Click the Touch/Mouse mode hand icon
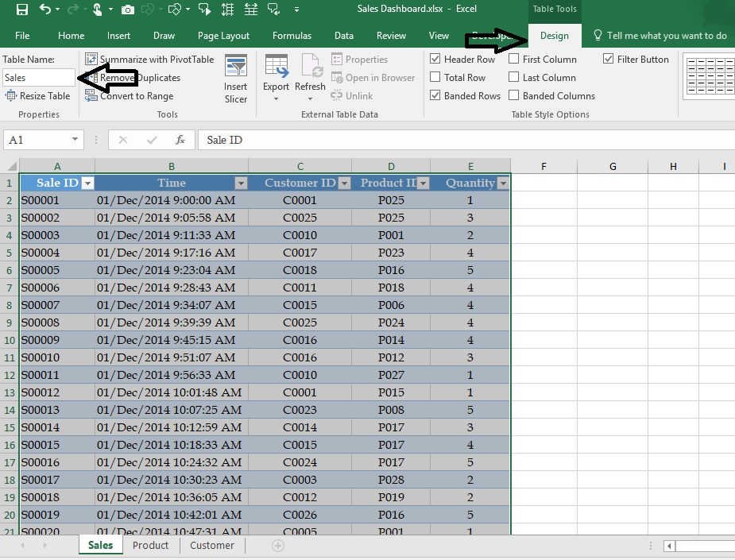 tap(98, 9)
